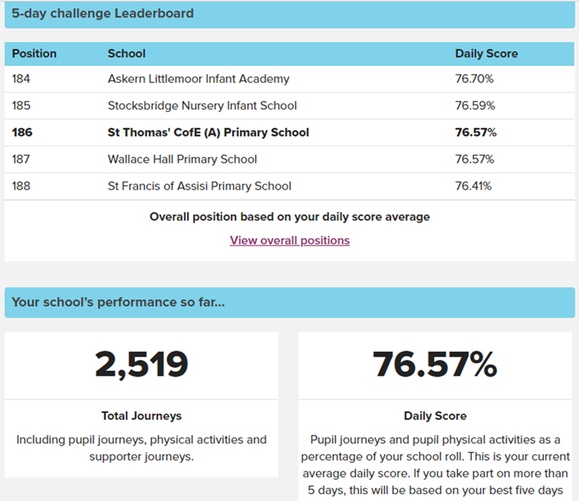Click the Position column header
579x501 pixels.
34,54
